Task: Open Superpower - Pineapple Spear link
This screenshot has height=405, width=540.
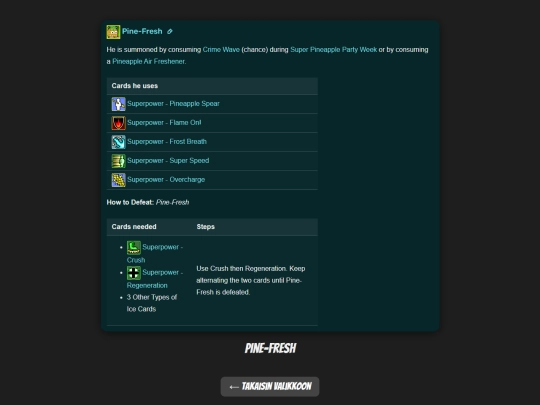Action: (173, 104)
